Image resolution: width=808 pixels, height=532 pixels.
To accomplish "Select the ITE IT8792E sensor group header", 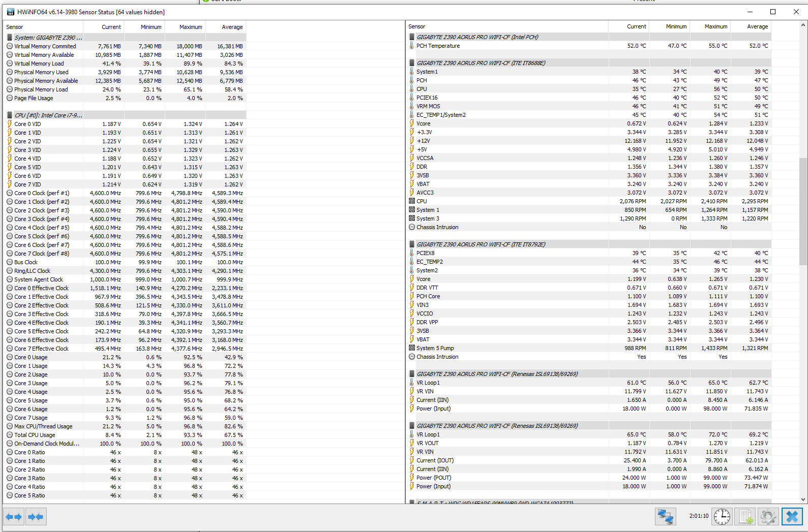I will click(589, 244).
